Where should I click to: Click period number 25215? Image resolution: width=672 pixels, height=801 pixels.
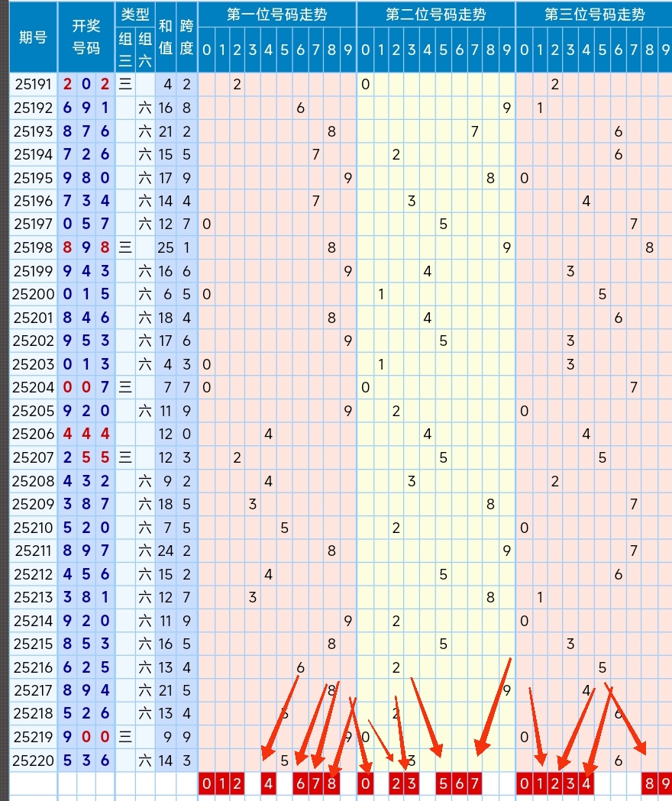33,644
